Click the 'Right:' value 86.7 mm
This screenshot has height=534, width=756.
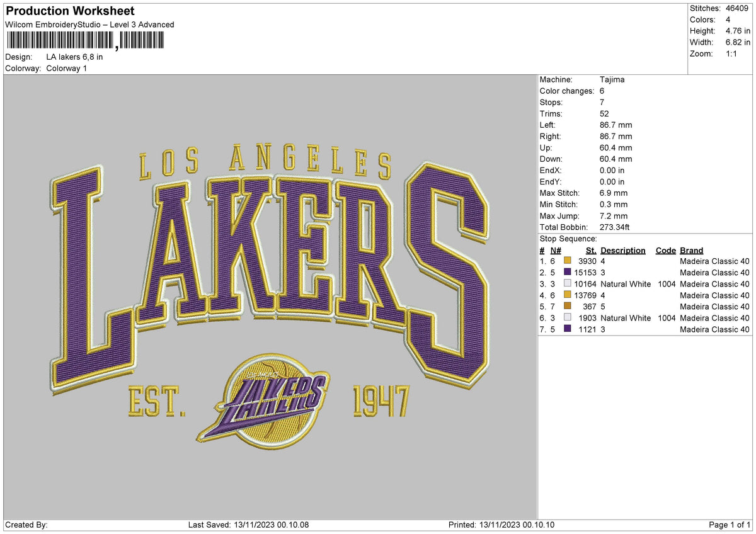point(616,137)
